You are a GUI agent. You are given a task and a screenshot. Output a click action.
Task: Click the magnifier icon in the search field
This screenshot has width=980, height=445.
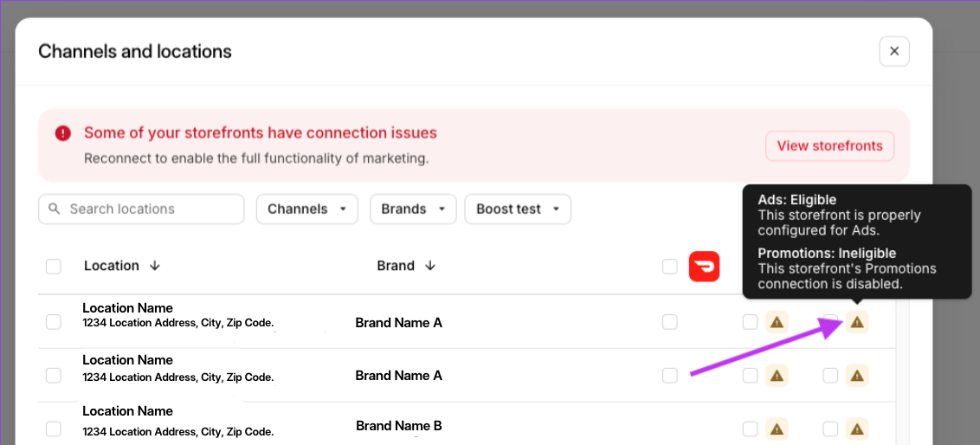coord(55,209)
